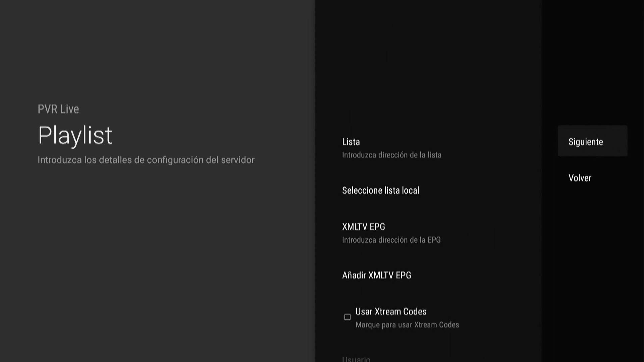This screenshot has height=362, width=644.
Task: Click the Siguiente button
Action: (x=592, y=141)
